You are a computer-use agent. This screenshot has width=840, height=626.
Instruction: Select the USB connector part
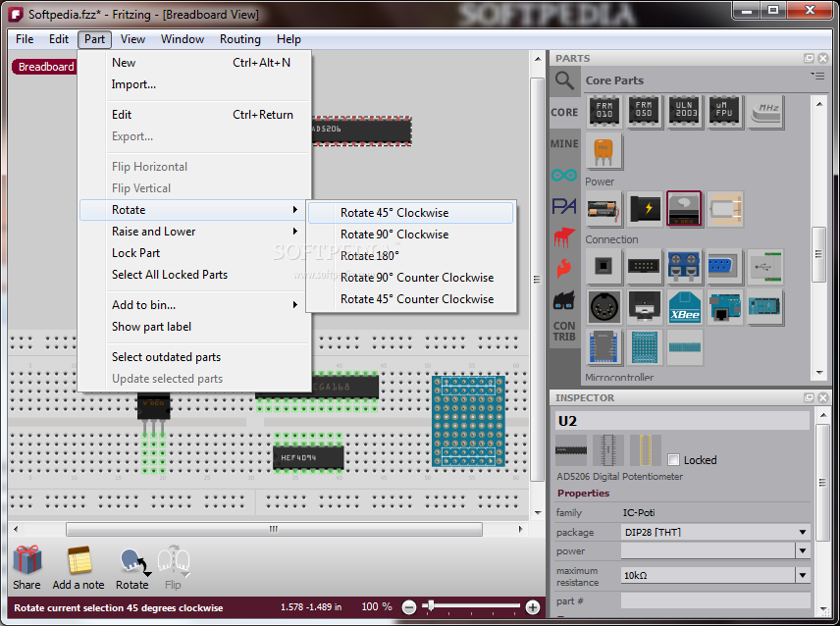pyautogui.click(x=765, y=266)
